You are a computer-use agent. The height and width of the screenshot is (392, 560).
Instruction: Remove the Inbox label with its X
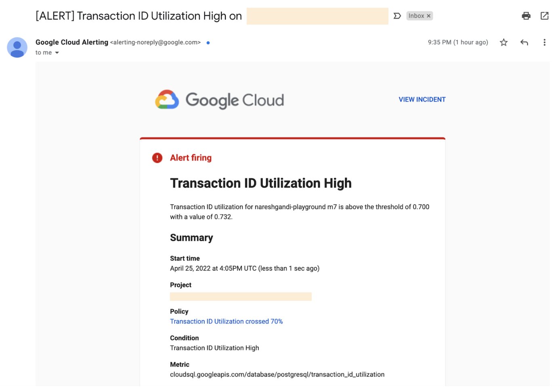(429, 16)
